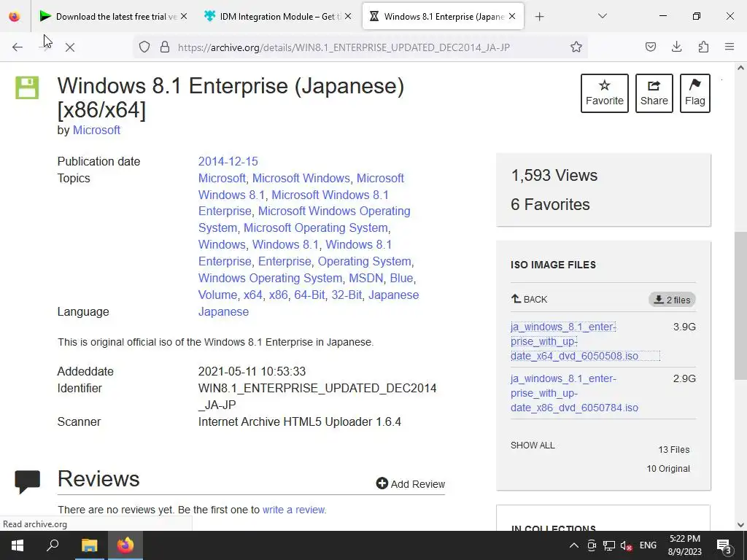Open the Firefox hamburger application menu
This screenshot has width=747, height=560.
[x=729, y=47]
